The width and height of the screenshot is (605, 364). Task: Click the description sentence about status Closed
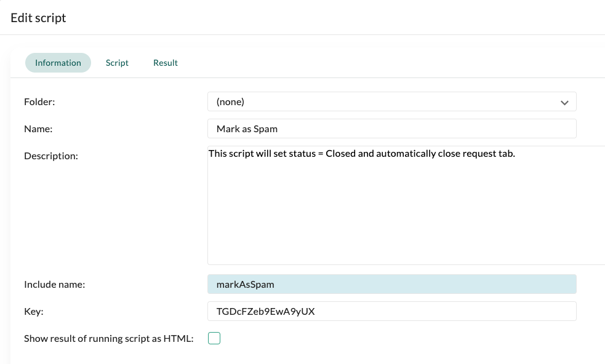[361, 154]
